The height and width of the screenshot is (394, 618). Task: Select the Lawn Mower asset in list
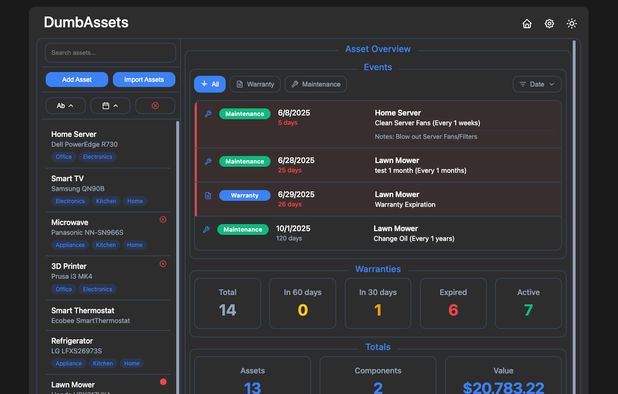[x=108, y=385]
